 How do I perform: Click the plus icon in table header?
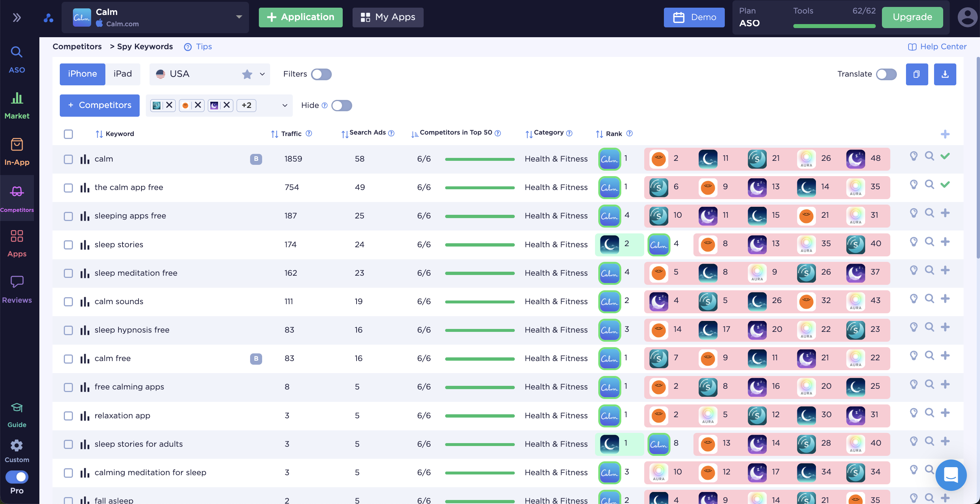[945, 134]
